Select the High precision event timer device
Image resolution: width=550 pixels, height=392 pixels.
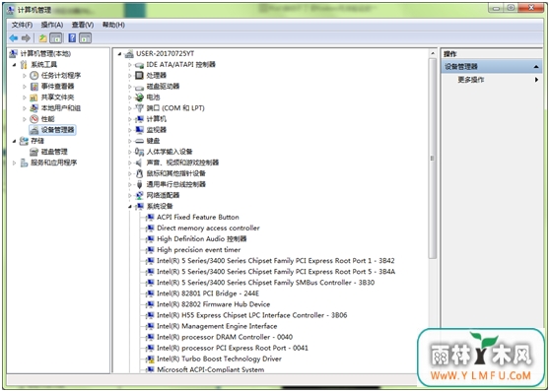[x=198, y=250]
